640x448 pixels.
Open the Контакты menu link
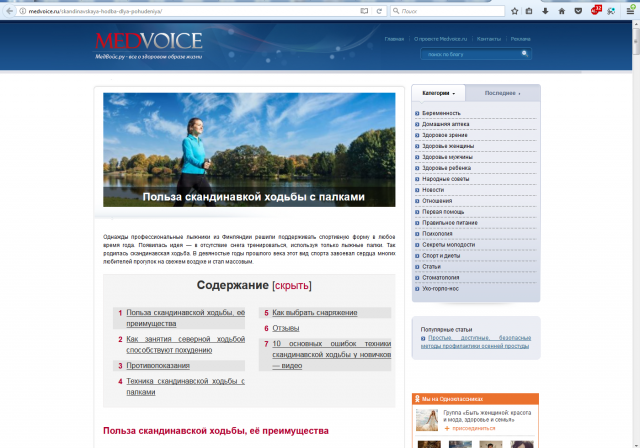click(x=489, y=39)
